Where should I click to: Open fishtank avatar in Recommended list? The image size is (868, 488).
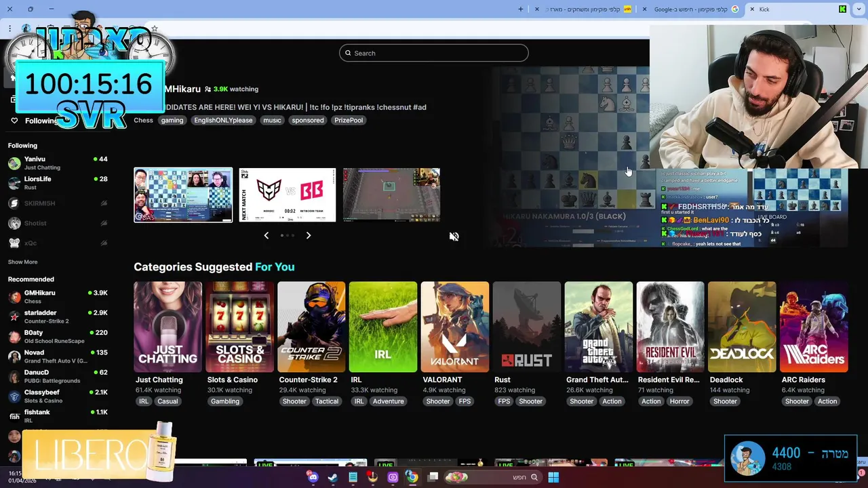coord(14,416)
